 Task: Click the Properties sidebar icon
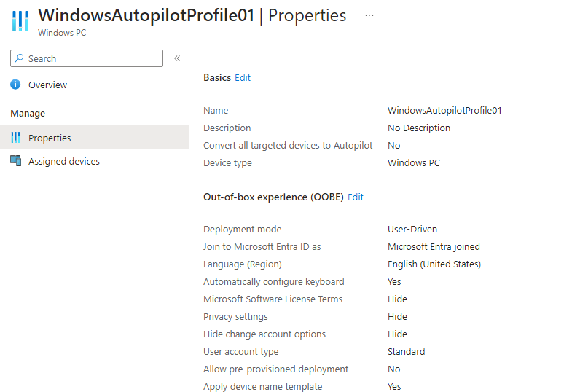coord(15,138)
